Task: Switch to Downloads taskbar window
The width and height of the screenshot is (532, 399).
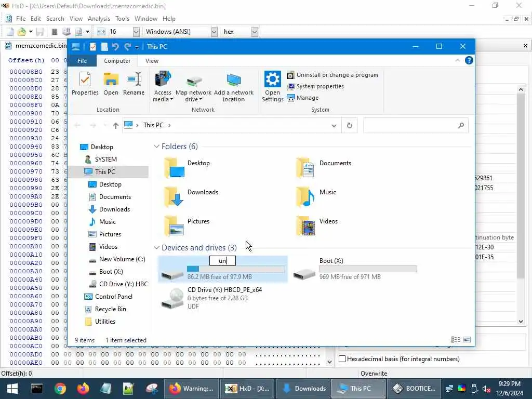Action: tap(304, 389)
